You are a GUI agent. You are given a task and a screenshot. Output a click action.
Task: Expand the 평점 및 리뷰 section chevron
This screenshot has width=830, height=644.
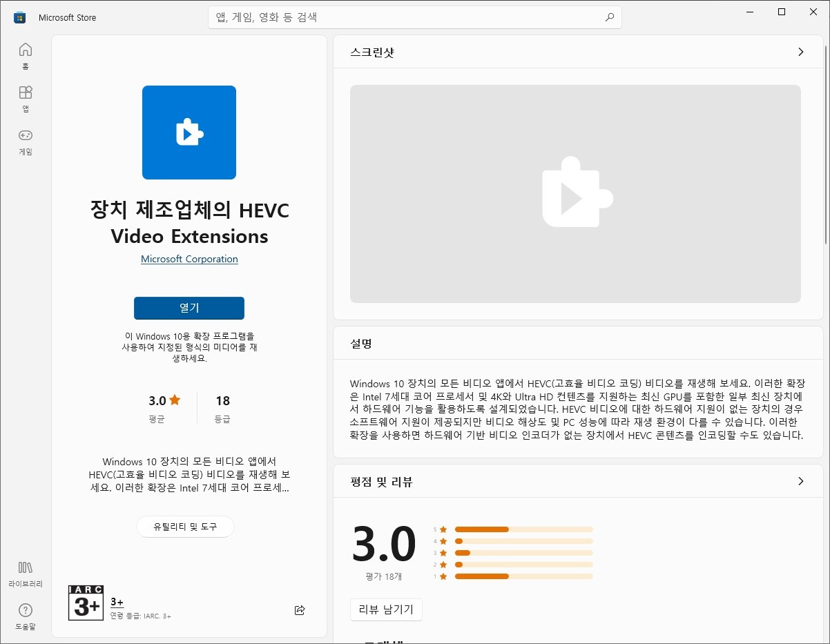(x=800, y=481)
